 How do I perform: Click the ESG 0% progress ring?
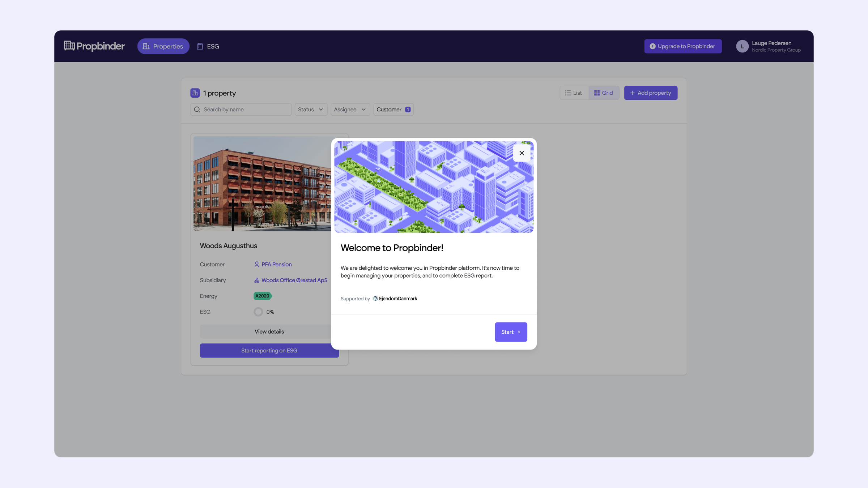258,312
